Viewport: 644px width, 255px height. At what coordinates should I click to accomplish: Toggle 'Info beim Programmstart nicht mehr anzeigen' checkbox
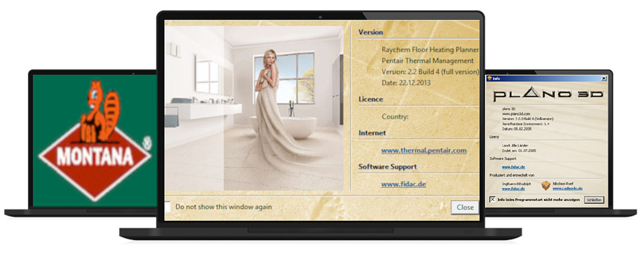pyautogui.click(x=493, y=200)
